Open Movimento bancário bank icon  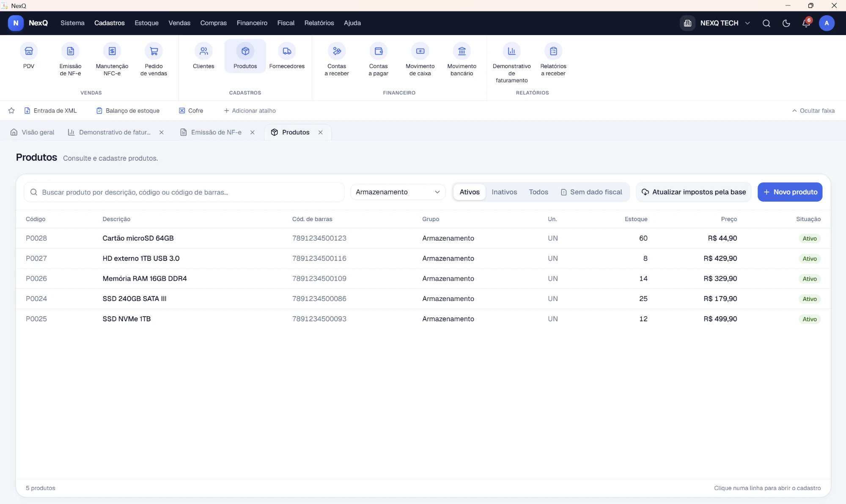click(x=461, y=51)
